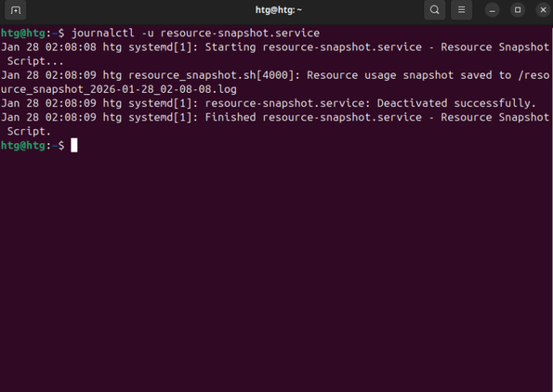The image size is (553, 392).
Task: Click the 'Starting resource-snapshot.service' line
Action: tap(313, 47)
